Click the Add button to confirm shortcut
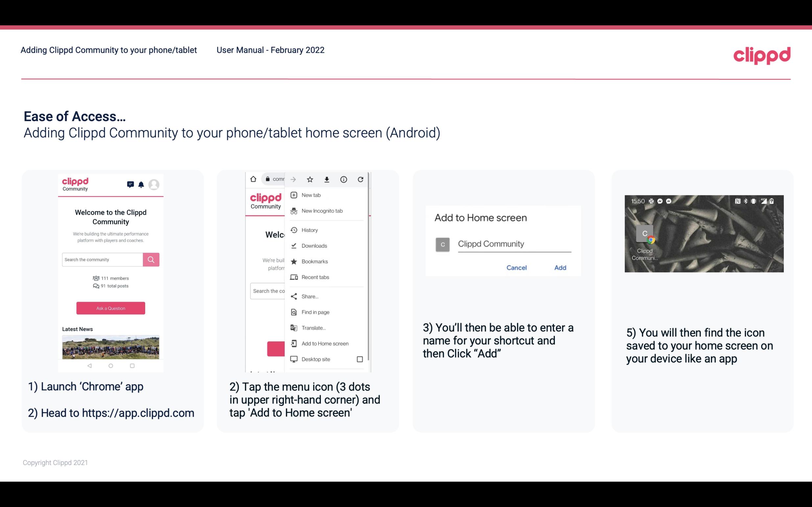Image resolution: width=812 pixels, height=507 pixels. point(559,268)
